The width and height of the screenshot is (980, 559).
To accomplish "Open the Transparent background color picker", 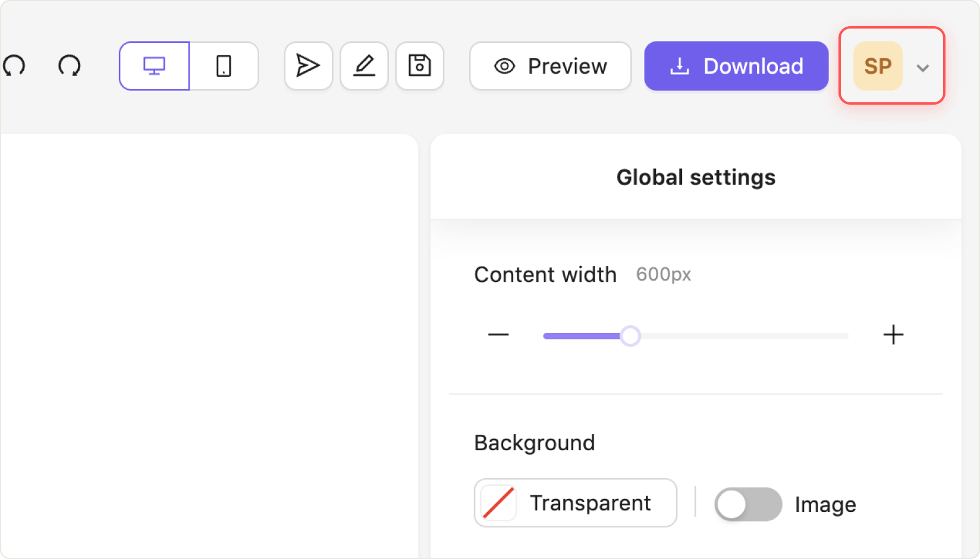I will tap(575, 503).
